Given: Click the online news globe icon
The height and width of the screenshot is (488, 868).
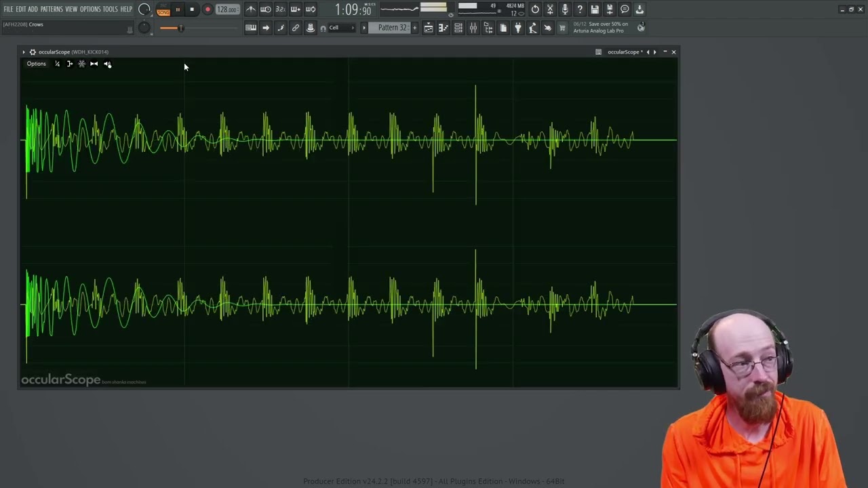Looking at the screenshot, I should 641,28.
